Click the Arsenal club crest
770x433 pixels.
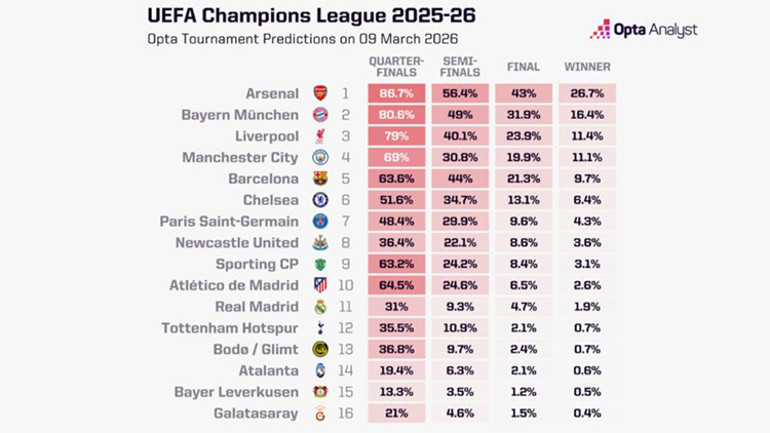tap(320, 93)
